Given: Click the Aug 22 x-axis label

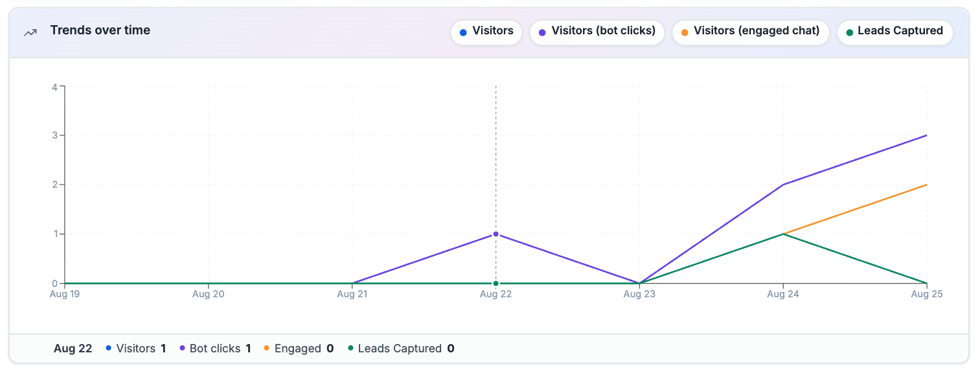Looking at the screenshot, I should [x=496, y=294].
